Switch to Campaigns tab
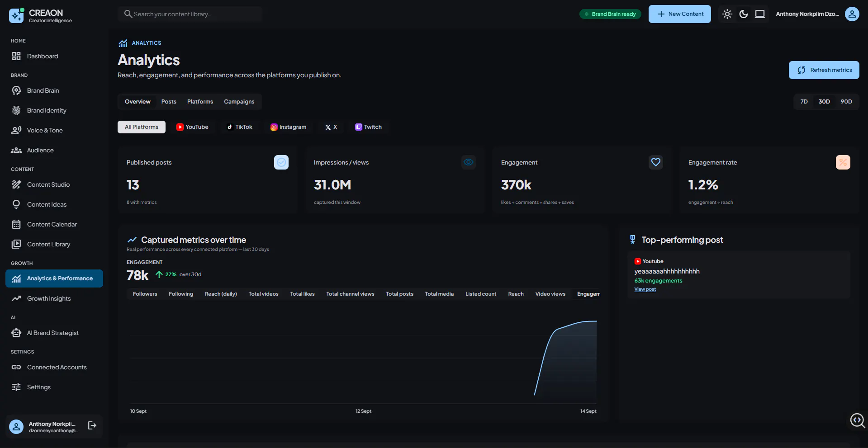Screen dimensions: 868x448 [239, 102]
